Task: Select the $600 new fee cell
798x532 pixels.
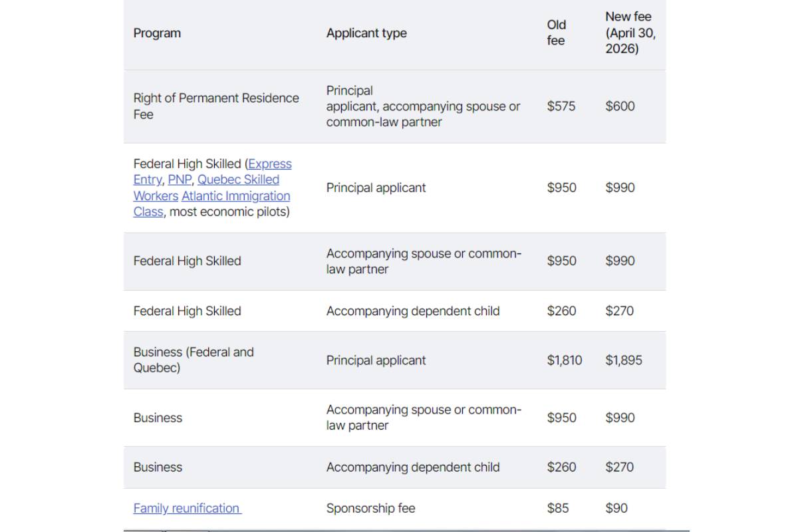Action: (x=620, y=106)
